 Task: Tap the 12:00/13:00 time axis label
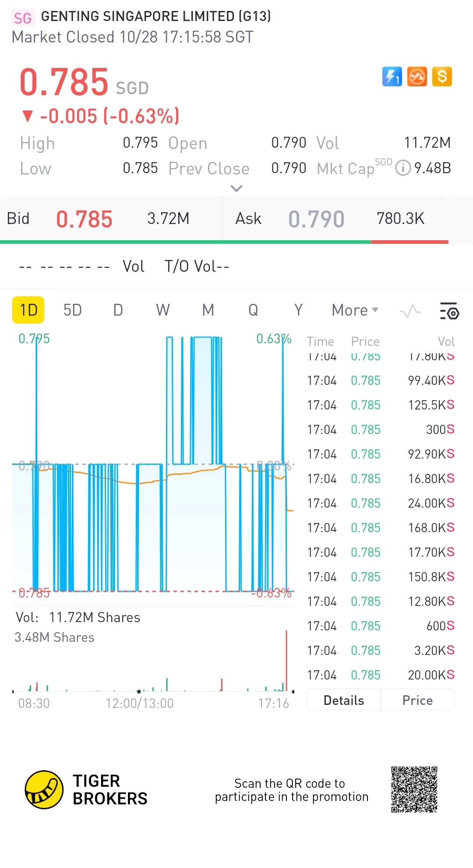[x=140, y=703]
